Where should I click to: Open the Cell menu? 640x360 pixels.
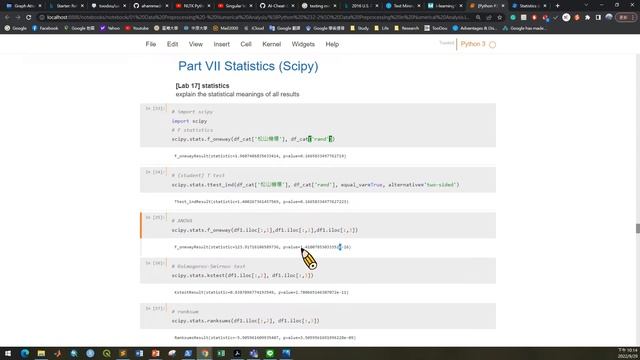click(246, 44)
